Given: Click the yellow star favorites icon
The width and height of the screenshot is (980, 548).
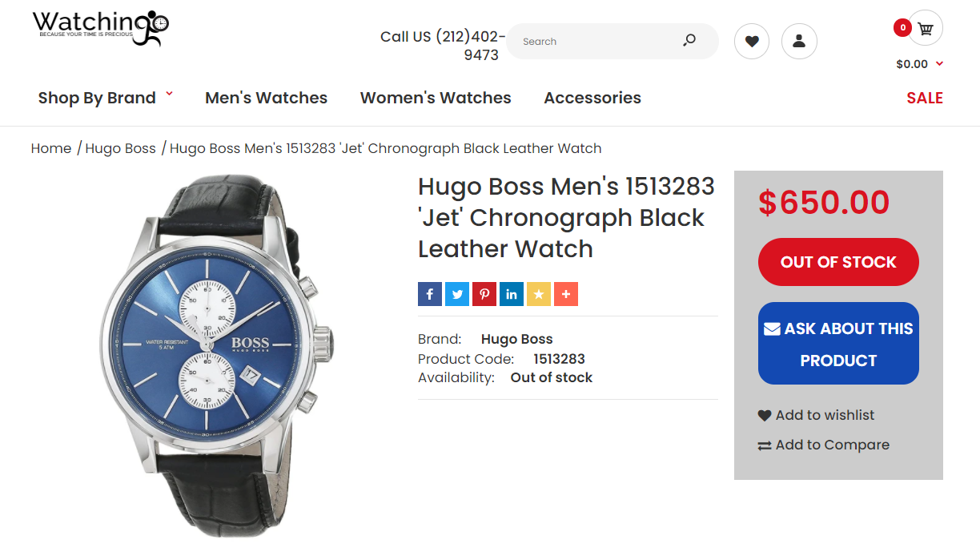Looking at the screenshot, I should (x=539, y=294).
